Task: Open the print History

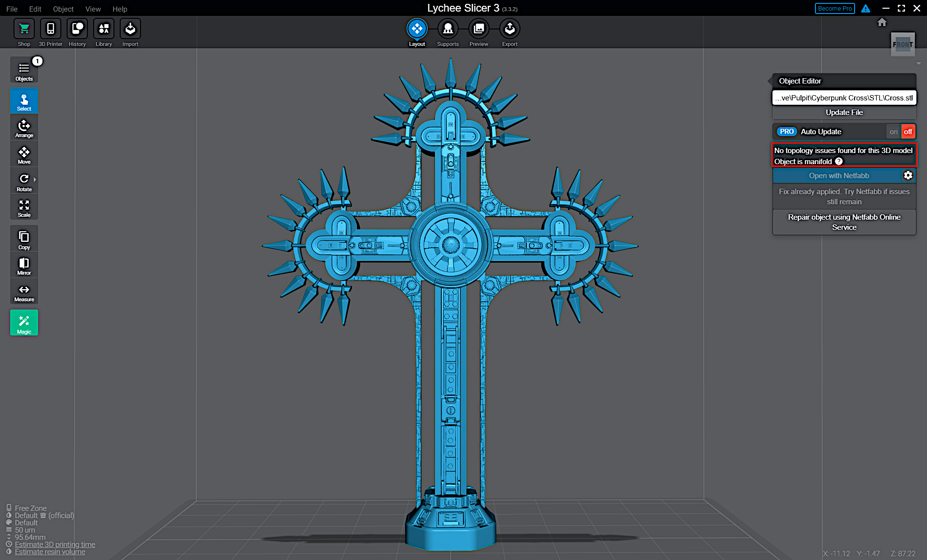Action: point(77,32)
